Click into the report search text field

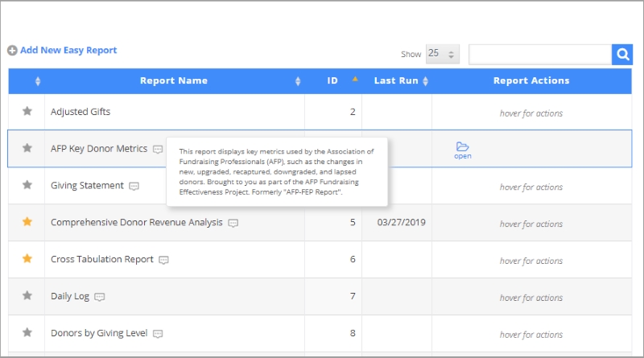pyautogui.click(x=540, y=54)
